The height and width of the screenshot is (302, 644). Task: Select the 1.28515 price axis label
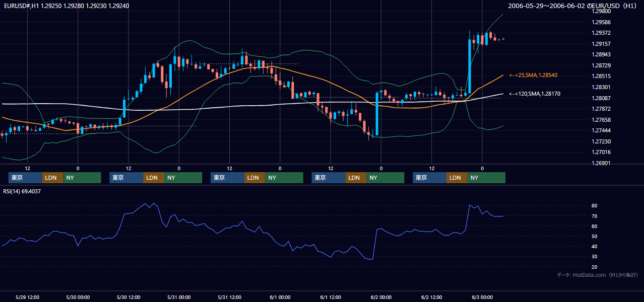[x=601, y=76]
